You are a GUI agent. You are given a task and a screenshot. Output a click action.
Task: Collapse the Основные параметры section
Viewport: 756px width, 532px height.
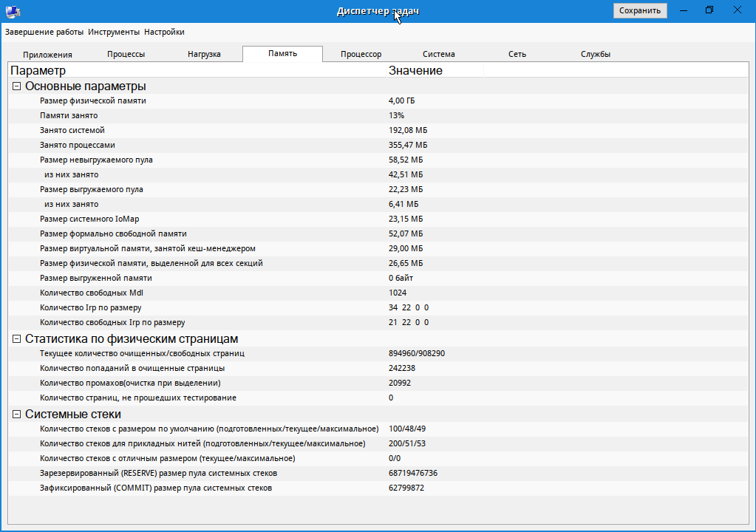[x=16, y=86]
